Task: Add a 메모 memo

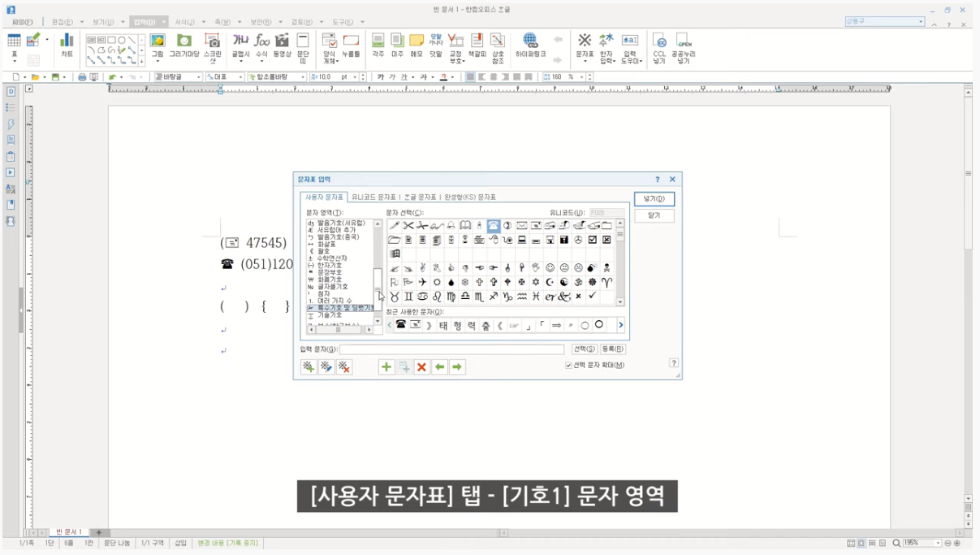Action: [x=417, y=45]
